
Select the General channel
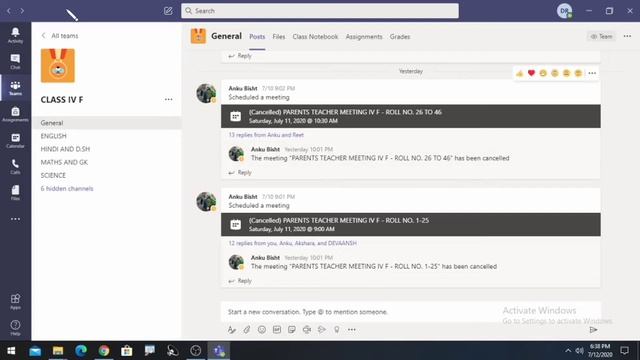[x=107, y=123]
